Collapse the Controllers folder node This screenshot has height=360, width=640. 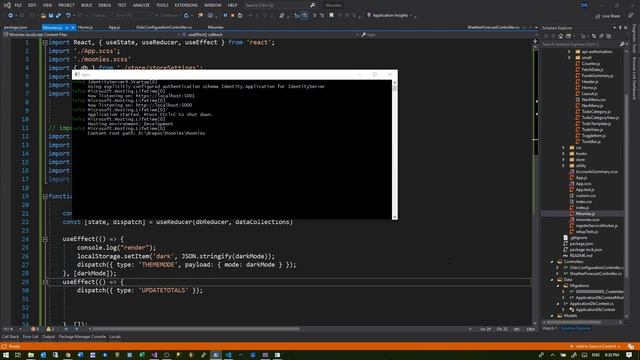[x=552, y=262]
